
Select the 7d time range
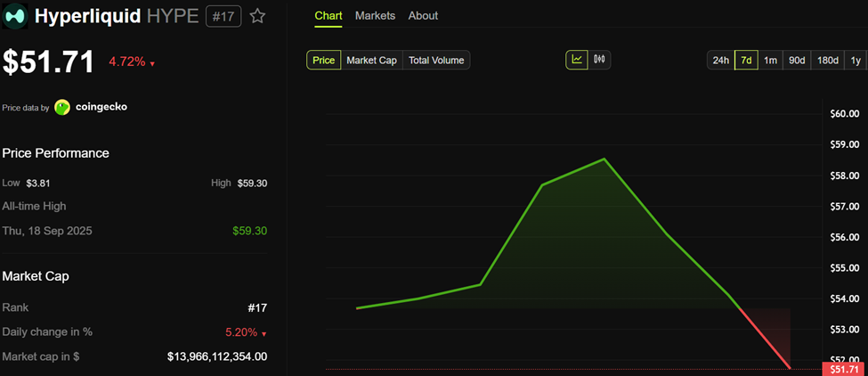tap(746, 61)
